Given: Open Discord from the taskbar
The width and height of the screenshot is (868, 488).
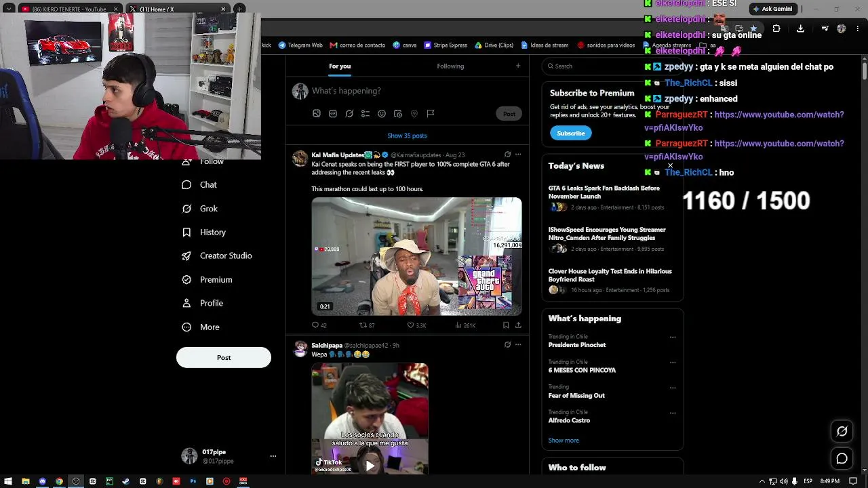Looking at the screenshot, I should 42,481.
